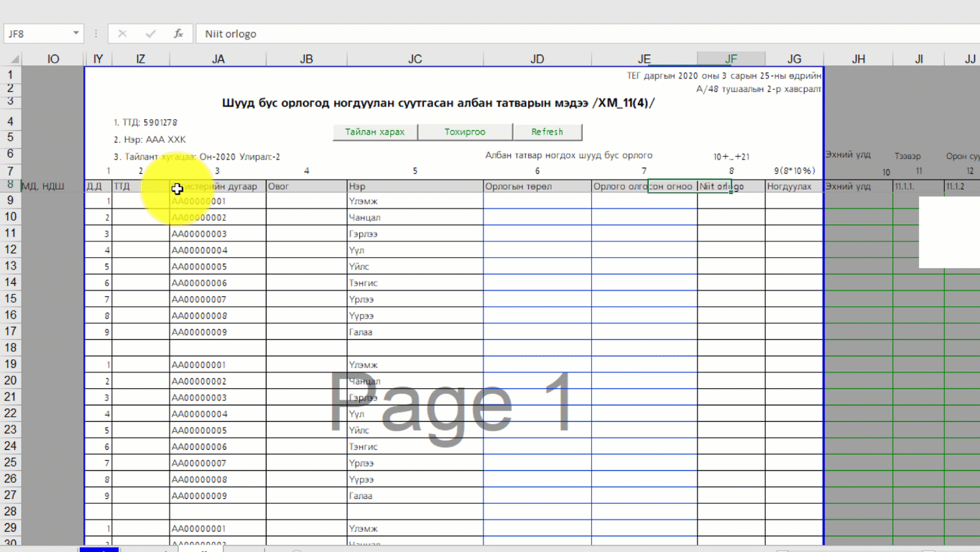
Task: Select column JA header
Action: click(218, 59)
